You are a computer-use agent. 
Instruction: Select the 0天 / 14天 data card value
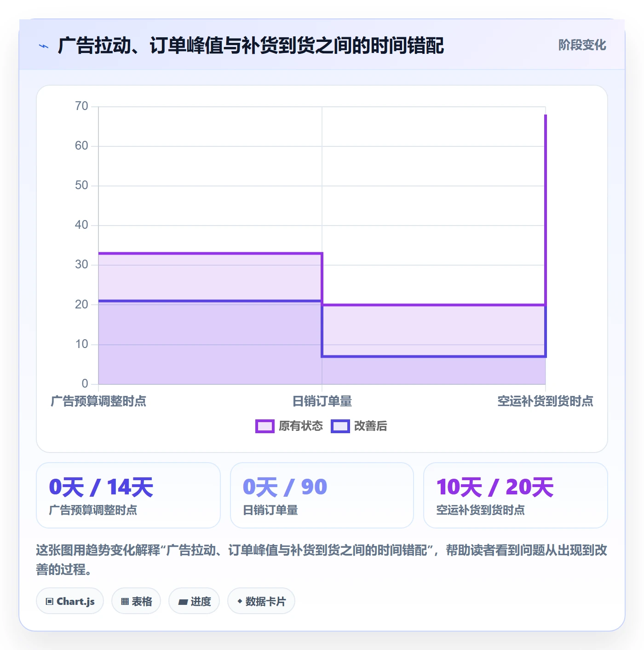click(101, 487)
